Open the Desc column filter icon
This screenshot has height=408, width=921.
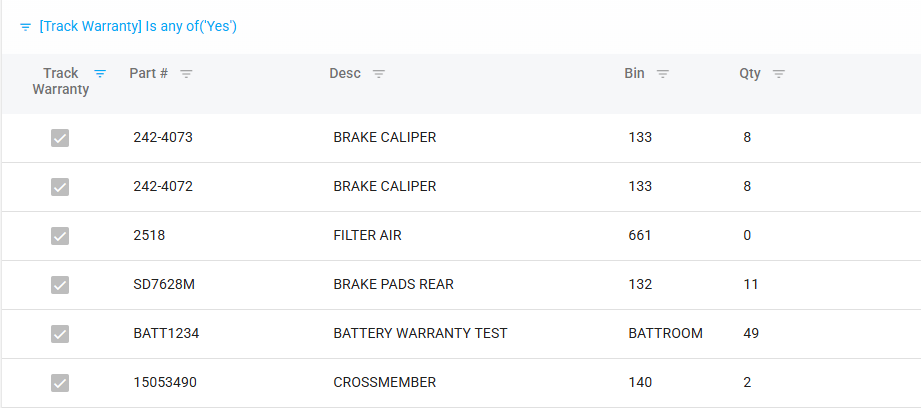[x=379, y=73]
